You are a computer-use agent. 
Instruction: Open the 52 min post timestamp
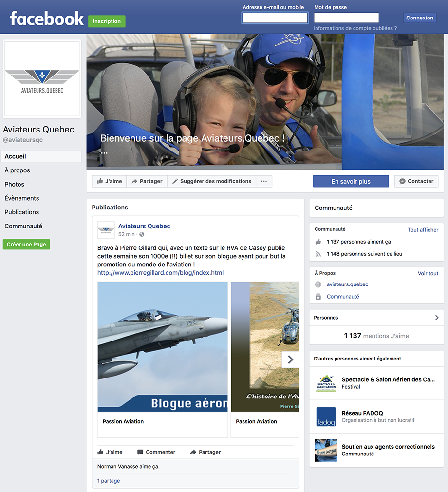click(127, 234)
